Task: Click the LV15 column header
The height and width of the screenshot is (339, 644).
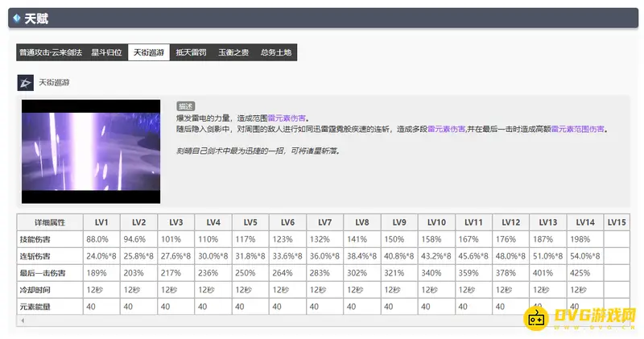Action: pyautogui.click(x=617, y=222)
